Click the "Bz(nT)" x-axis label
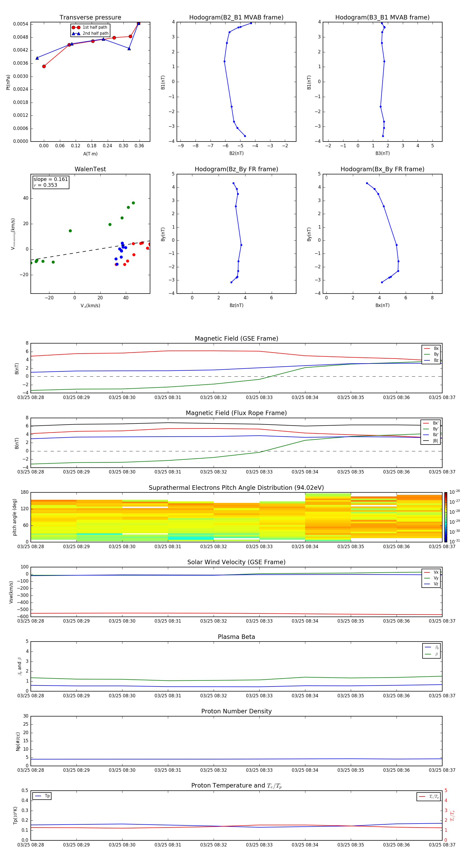This screenshot has height=868, width=473. click(236, 305)
